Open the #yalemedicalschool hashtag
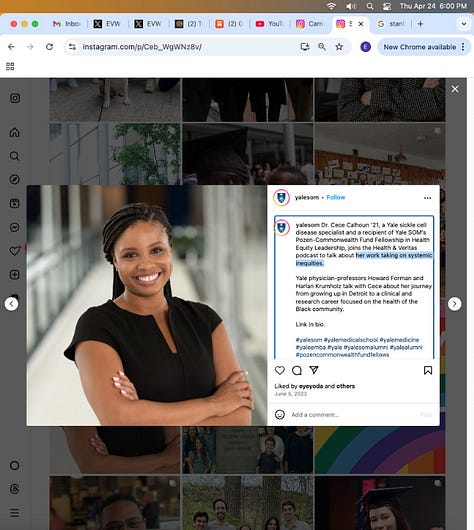The image size is (474, 530). [351, 340]
